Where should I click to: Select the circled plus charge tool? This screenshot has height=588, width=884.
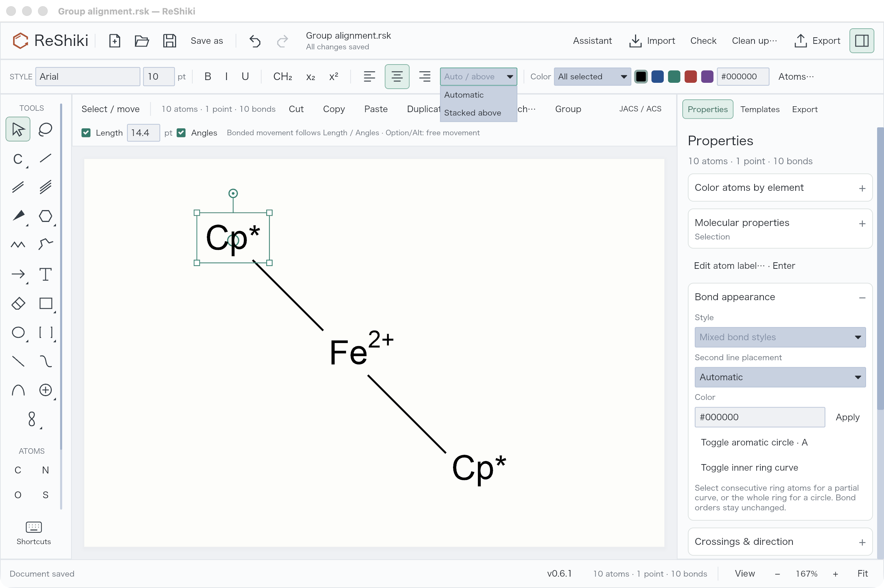click(45, 390)
